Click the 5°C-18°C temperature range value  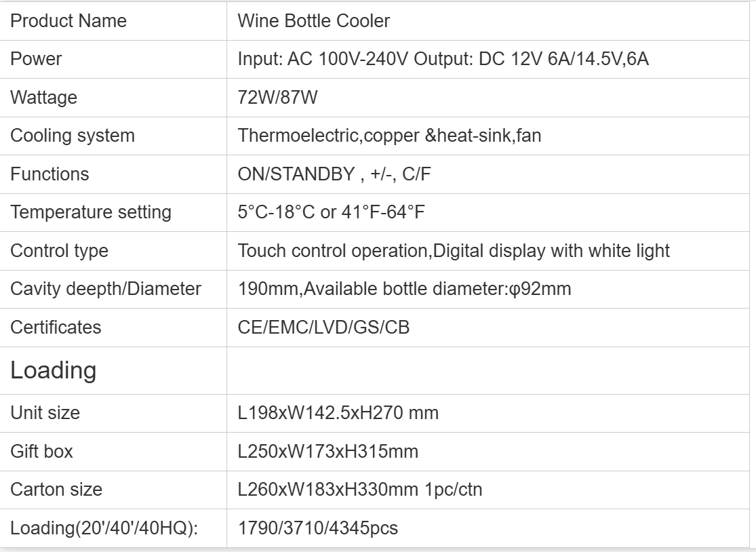[x=331, y=212]
